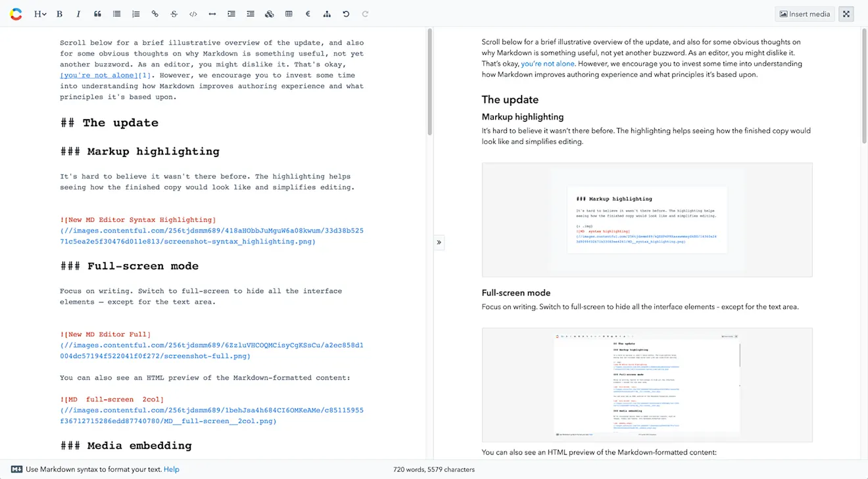Open the Heading dropdown

39,14
